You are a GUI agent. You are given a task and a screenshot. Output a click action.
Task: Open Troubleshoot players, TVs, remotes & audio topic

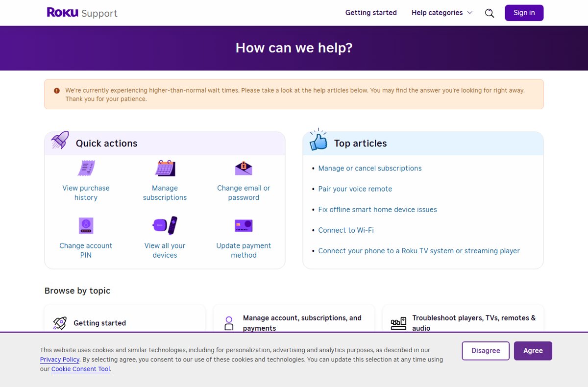tap(463, 318)
